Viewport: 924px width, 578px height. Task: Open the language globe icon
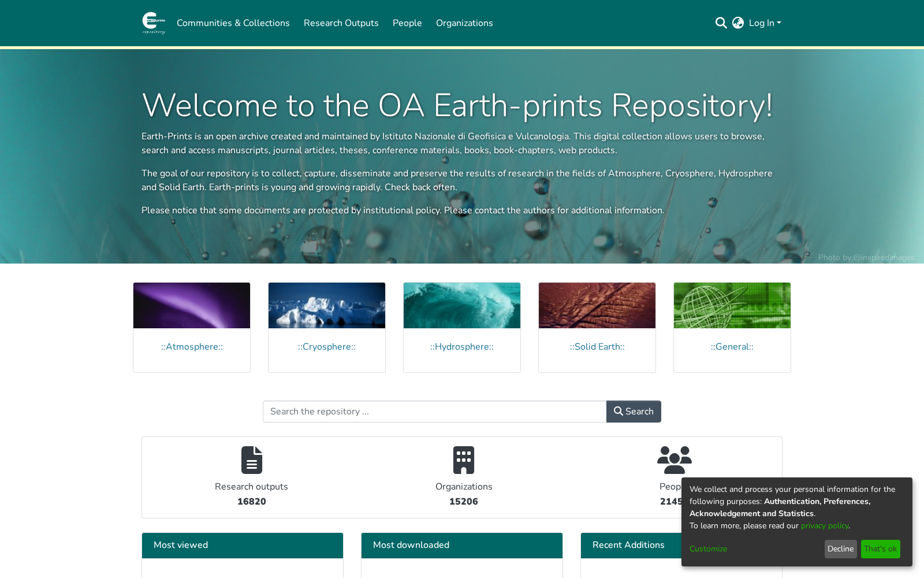click(x=738, y=23)
